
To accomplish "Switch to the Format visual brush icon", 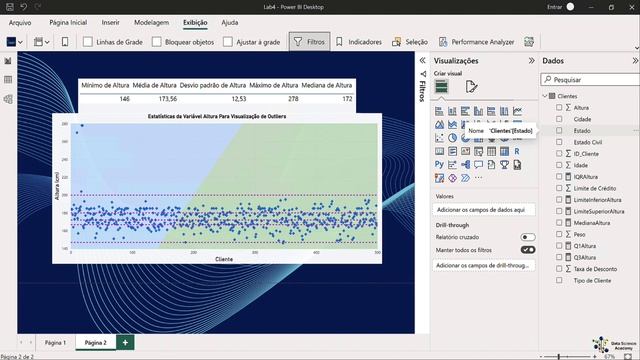I will 471,87.
